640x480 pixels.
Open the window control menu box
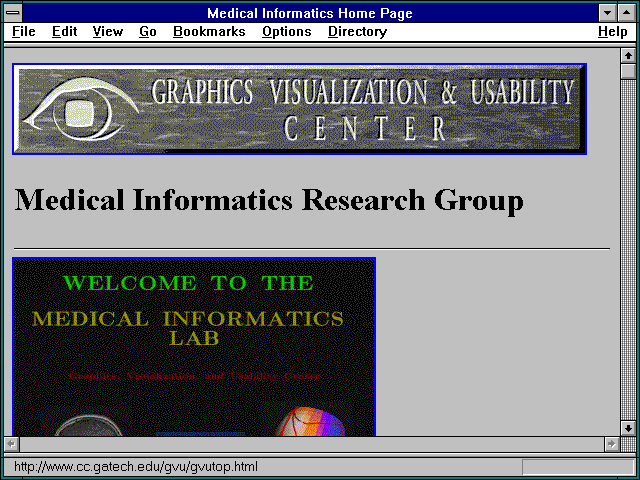click(13, 13)
